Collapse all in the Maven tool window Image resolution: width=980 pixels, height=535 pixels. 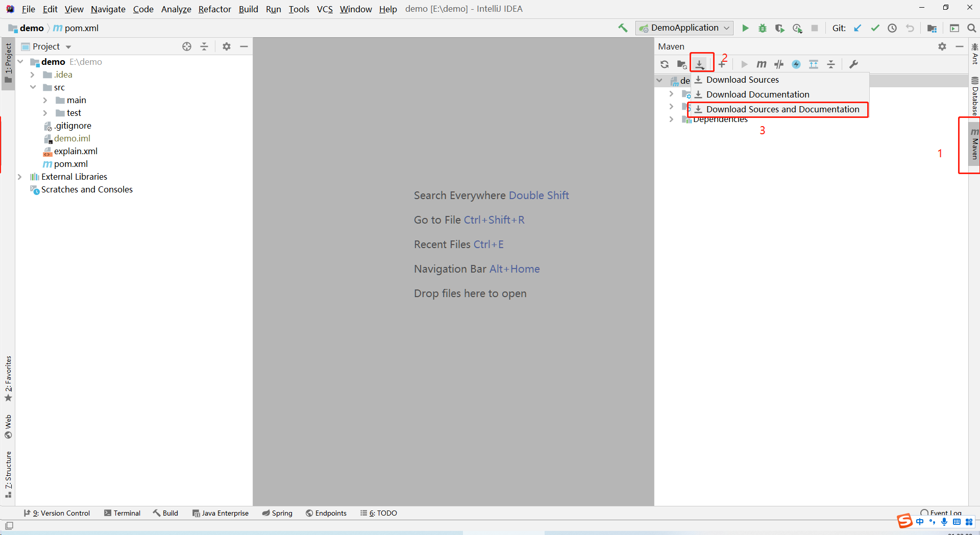(831, 64)
